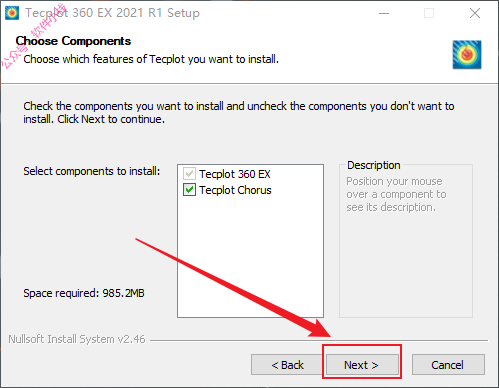Click the Tecplot logo in the header

467,55
